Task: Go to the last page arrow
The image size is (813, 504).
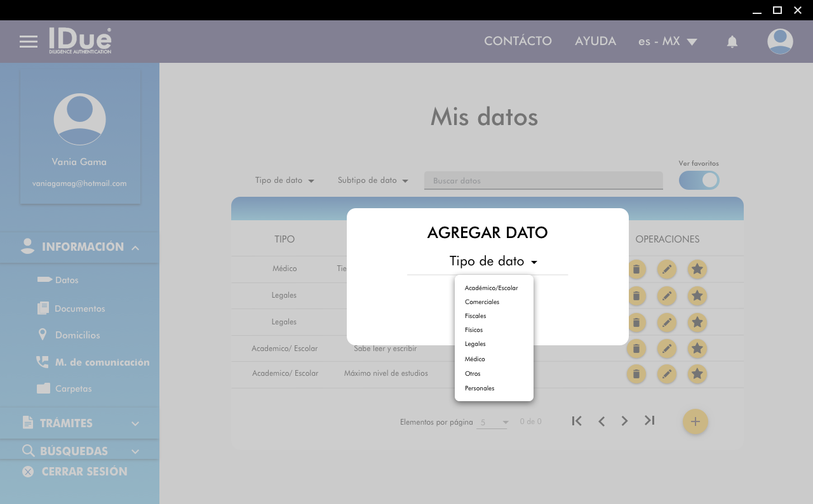Action: point(649,421)
